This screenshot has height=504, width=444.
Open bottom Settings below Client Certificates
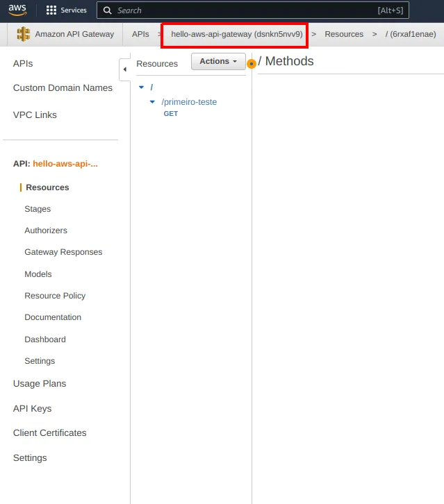tap(30, 457)
